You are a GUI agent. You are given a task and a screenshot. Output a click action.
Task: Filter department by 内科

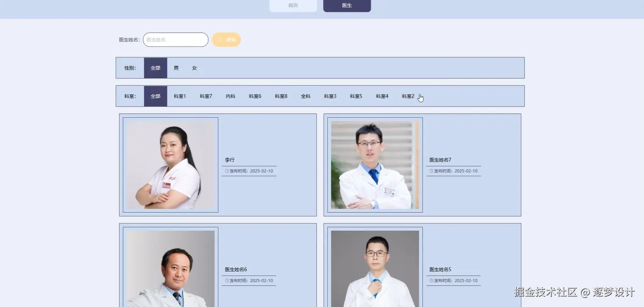(231, 96)
